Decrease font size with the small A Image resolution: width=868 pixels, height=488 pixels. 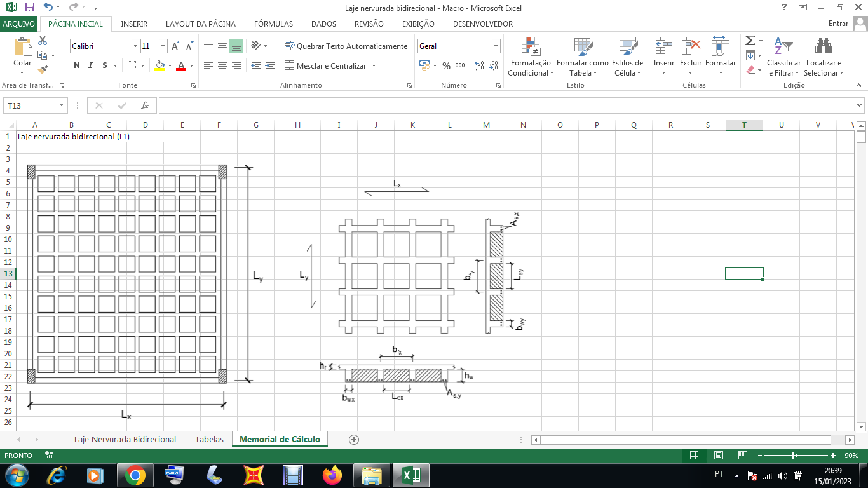tap(189, 46)
